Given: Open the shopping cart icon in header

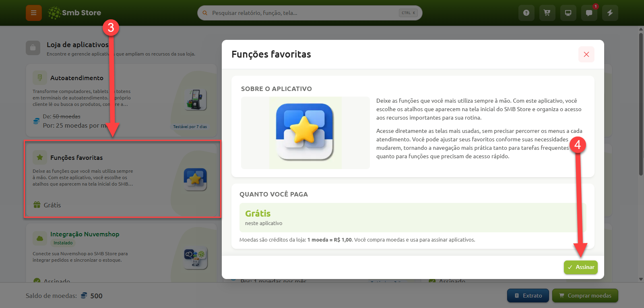Looking at the screenshot, I should click(x=547, y=13).
